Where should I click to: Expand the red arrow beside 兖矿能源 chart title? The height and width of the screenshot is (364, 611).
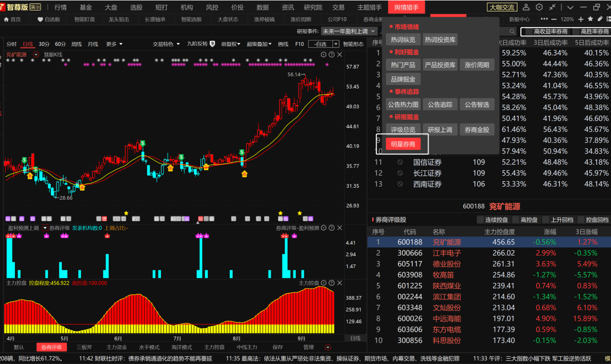[36, 54]
